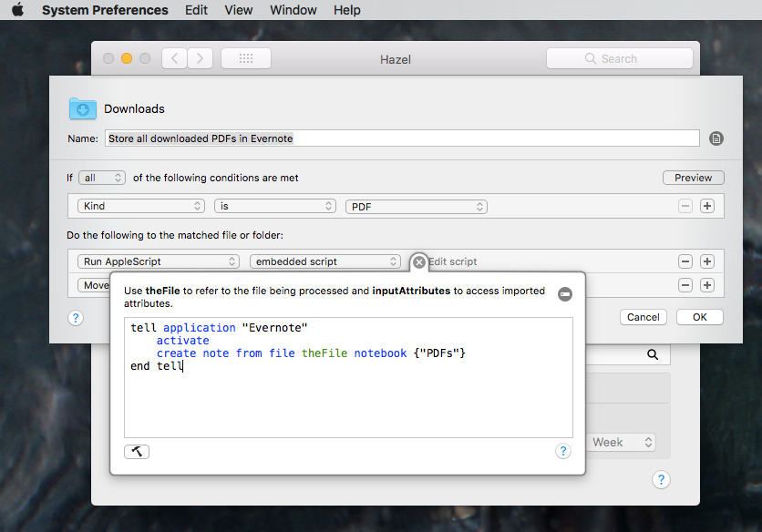
Task: Click the Downloads folder icon
Action: [83, 108]
